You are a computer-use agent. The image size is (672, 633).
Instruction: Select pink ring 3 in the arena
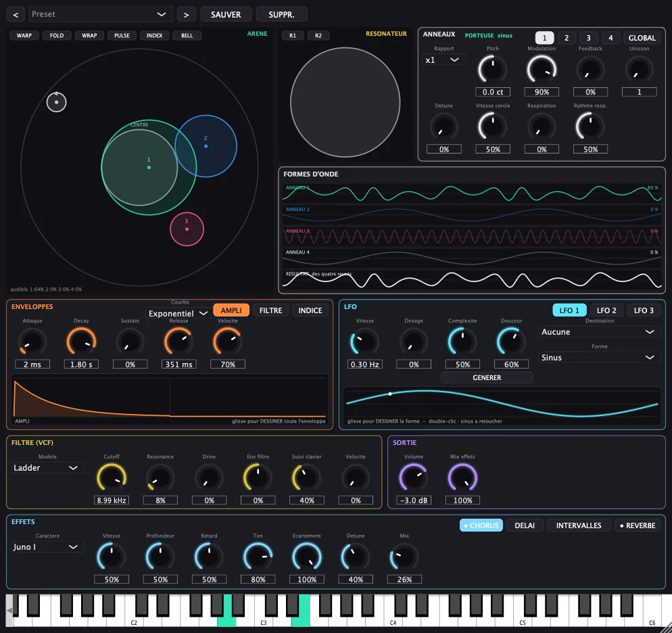click(x=187, y=229)
